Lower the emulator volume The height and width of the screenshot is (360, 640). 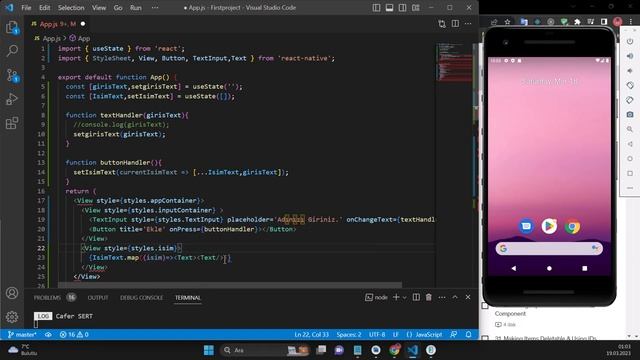pos(630,71)
